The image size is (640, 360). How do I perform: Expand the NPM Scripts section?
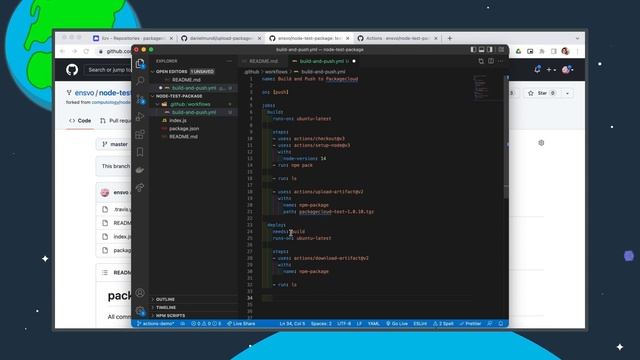[194, 316]
